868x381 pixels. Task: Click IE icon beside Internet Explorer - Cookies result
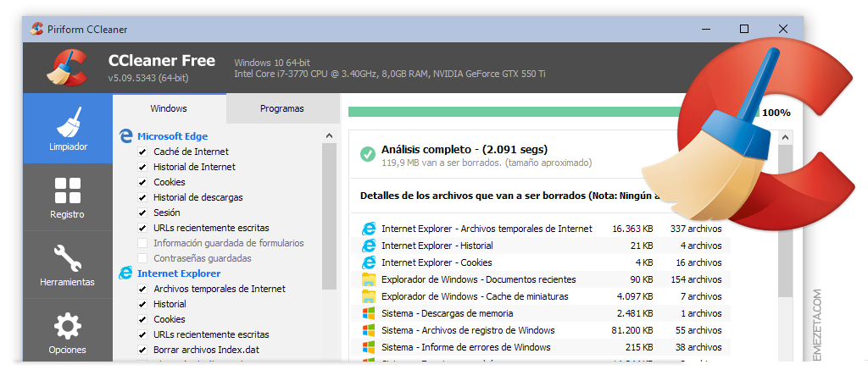click(x=368, y=262)
